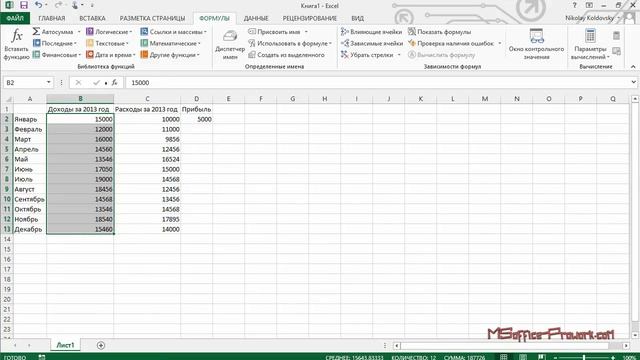This screenshot has width=640, height=360.
Task: Open the AutoSum (Автосумма) function
Action: pyautogui.click(x=53, y=32)
